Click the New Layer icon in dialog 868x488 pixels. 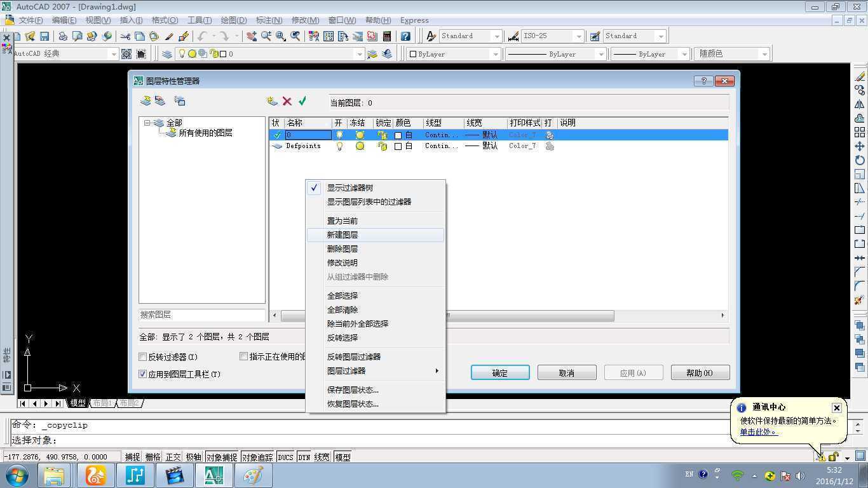[272, 101]
